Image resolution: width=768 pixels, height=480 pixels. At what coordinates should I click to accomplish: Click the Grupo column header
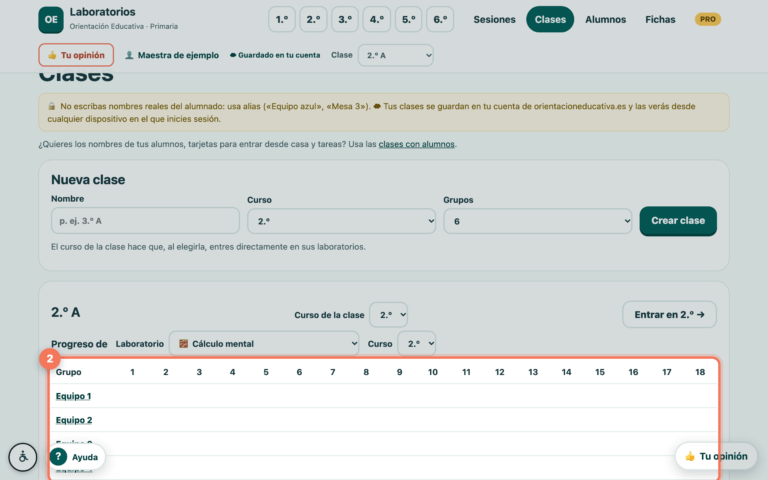(x=69, y=372)
